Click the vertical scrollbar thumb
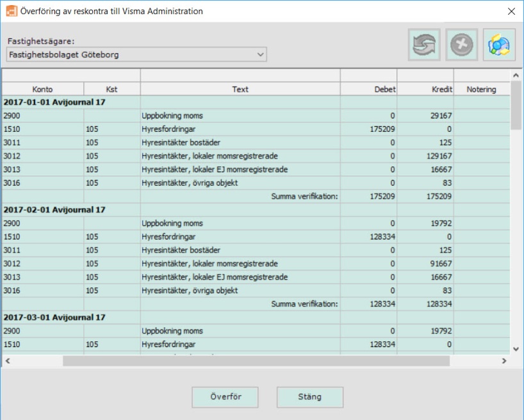 (516, 105)
